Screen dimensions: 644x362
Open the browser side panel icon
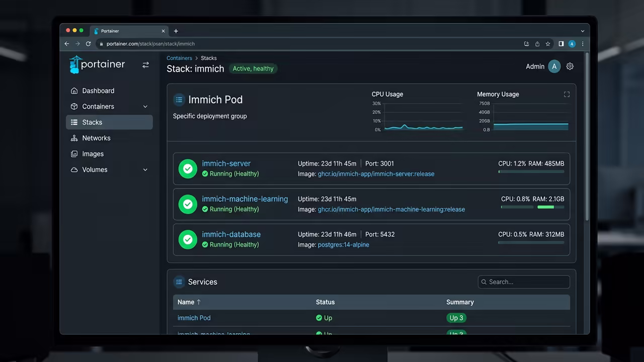(561, 44)
